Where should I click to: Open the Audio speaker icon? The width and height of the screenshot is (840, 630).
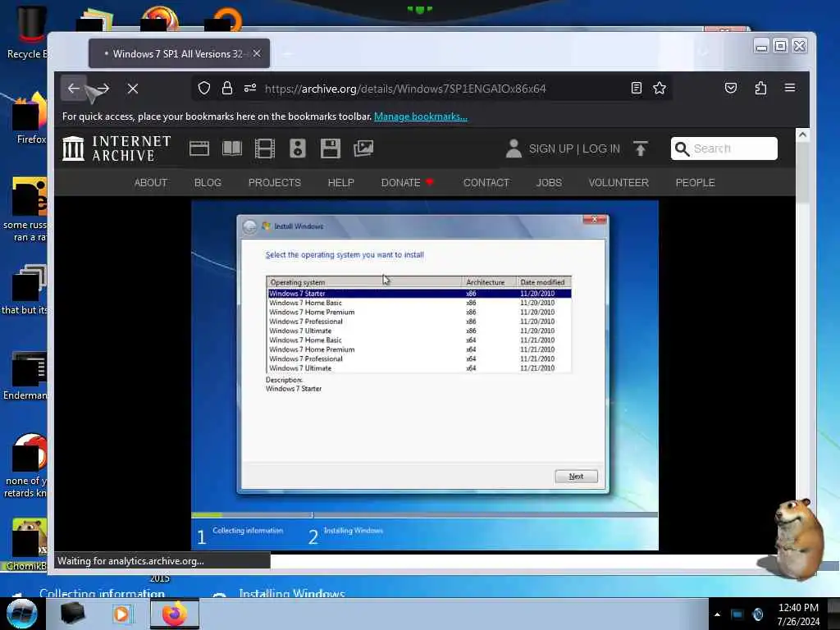[298, 148]
